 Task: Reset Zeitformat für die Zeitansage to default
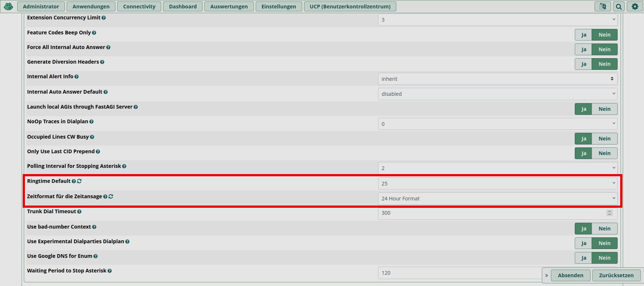point(111,197)
